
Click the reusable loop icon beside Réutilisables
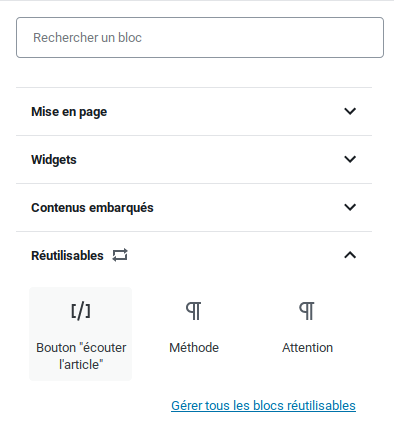120,255
